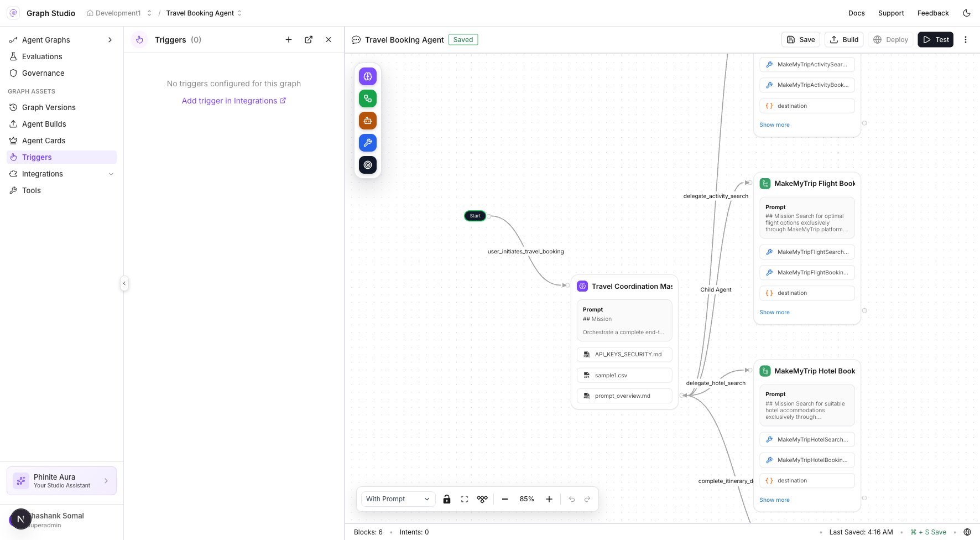
Task: Click the Travel Booking Agent chat icon
Action: point(356,40)
